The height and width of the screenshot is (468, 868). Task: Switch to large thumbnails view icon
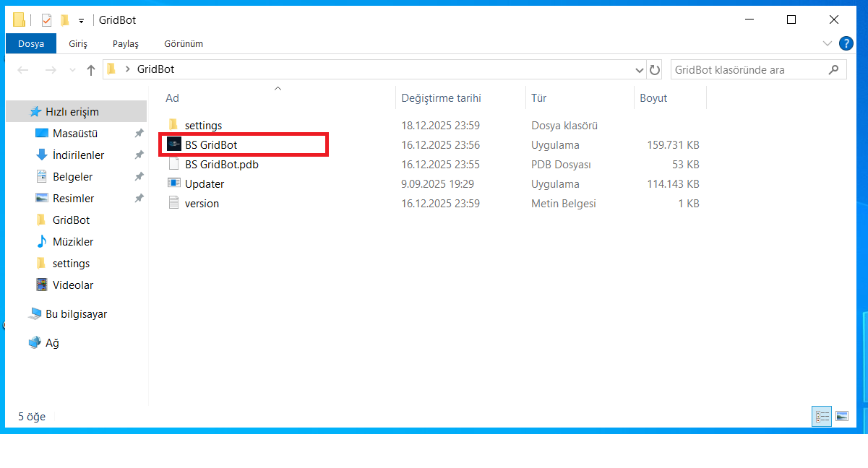point(841,416)
